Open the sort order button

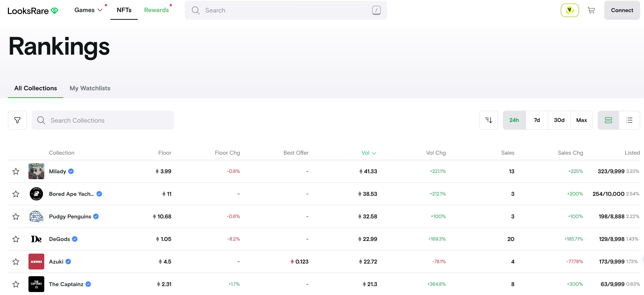(488, 120)
